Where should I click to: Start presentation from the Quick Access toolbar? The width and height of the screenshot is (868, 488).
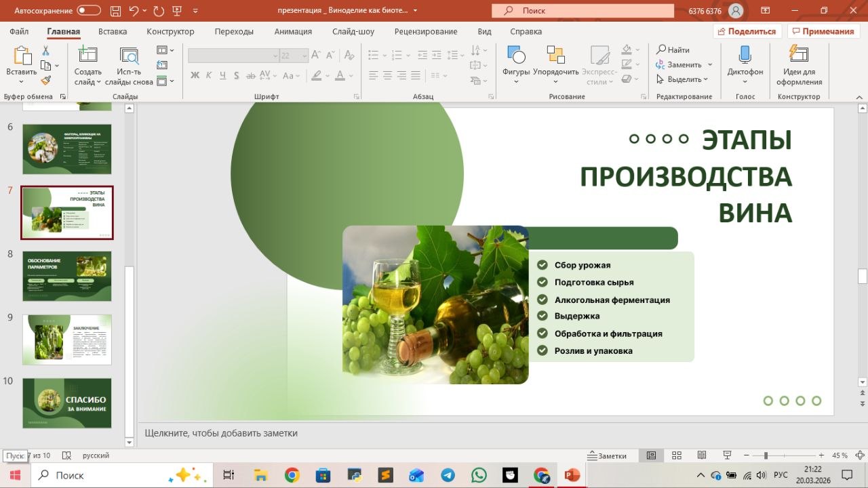(x=178, y=10)
